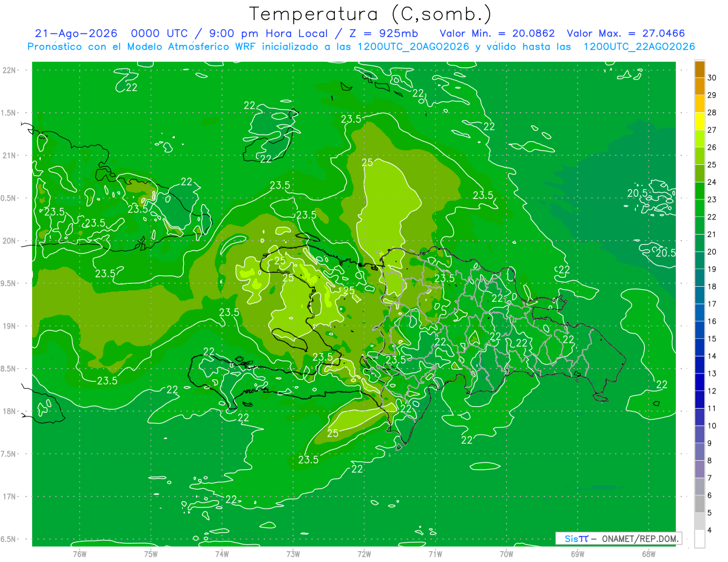Image resolution: width=728 pixels, height=562 pixels.
Task: Click the "20N" latitude axis label
Action: click(x=9, y=241)
